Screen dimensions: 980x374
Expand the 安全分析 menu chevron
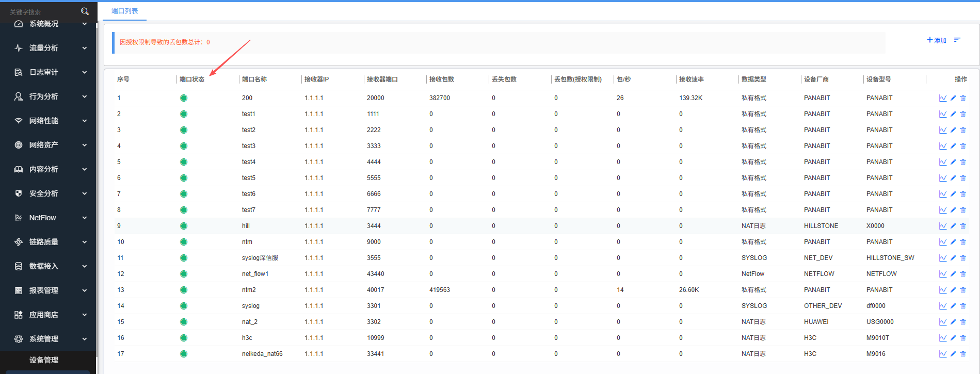(x=85, y=193)
